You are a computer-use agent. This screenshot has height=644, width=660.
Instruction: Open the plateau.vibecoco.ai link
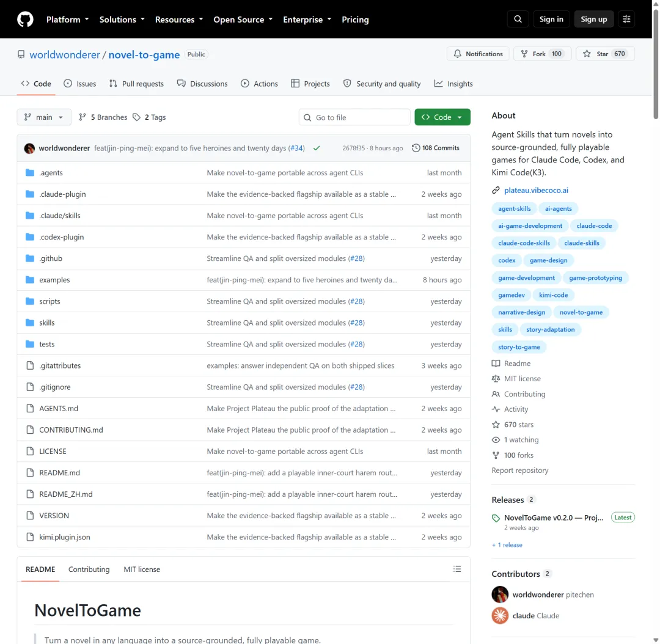pyautogui.click(x=536, y=190)
